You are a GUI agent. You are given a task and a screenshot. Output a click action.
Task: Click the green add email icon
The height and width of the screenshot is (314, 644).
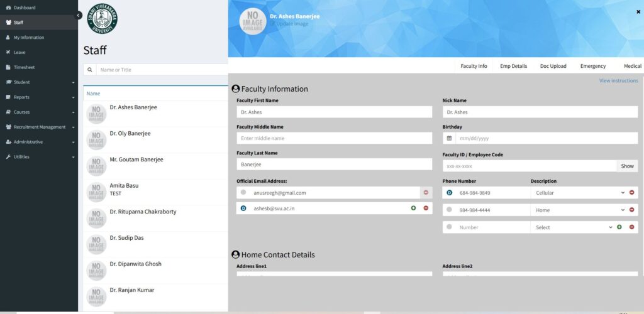(413, 208)
